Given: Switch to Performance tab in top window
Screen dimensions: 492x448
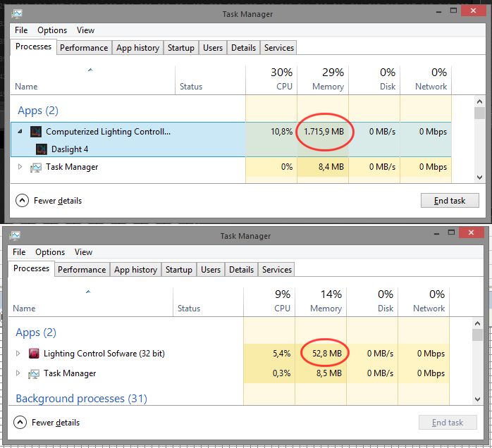Looking at the screenshot, I should pyautogui.click(x=84, y=48).
